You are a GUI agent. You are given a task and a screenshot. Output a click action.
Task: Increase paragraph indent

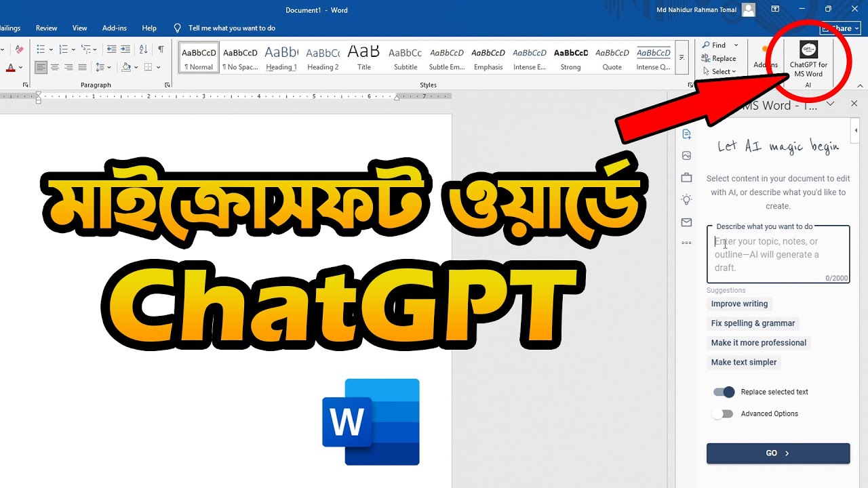[x=126, y=49]
